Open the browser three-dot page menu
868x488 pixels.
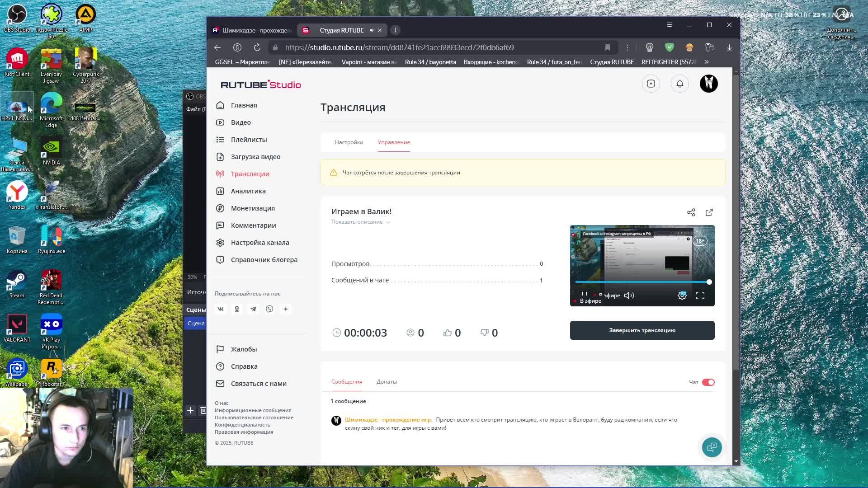pyautogui.click(x=627, y=47)
